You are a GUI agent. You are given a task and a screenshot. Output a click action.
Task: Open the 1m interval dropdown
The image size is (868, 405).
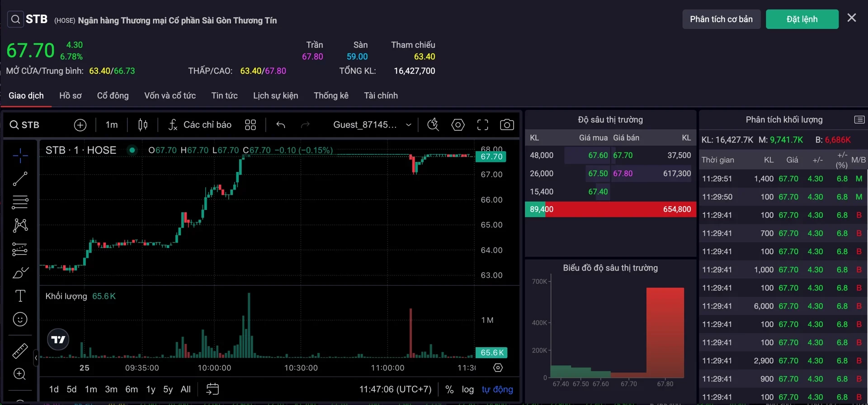tap(112, 125)
